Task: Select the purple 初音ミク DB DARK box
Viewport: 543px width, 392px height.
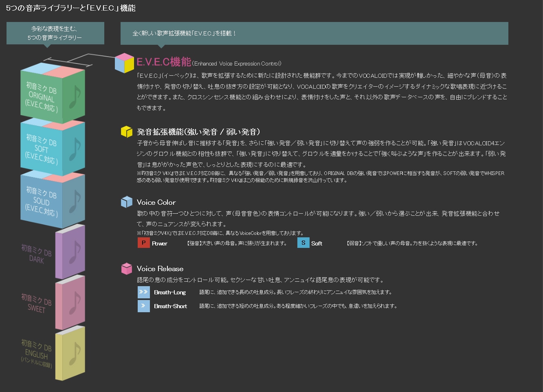Action: pos(70,252)
